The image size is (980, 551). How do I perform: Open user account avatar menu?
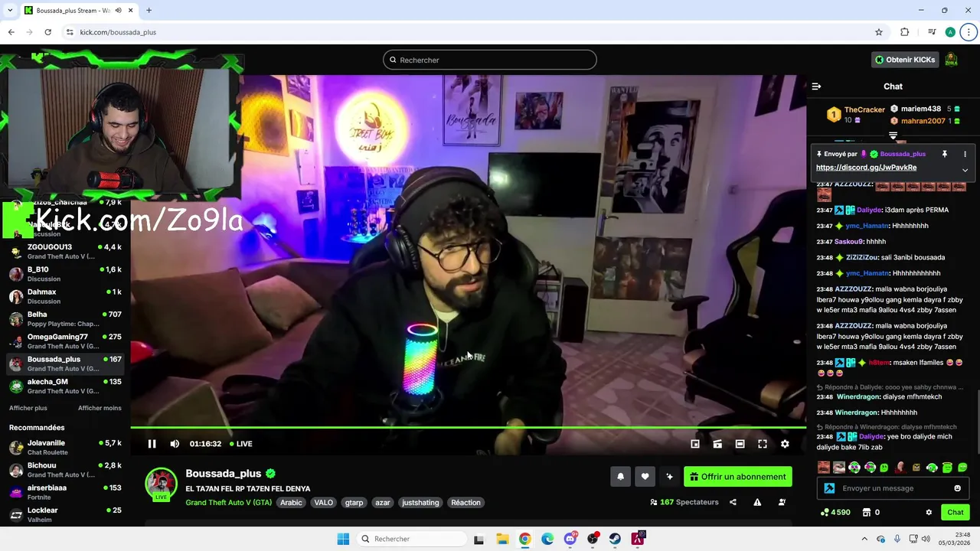click(x=952, y=60)
